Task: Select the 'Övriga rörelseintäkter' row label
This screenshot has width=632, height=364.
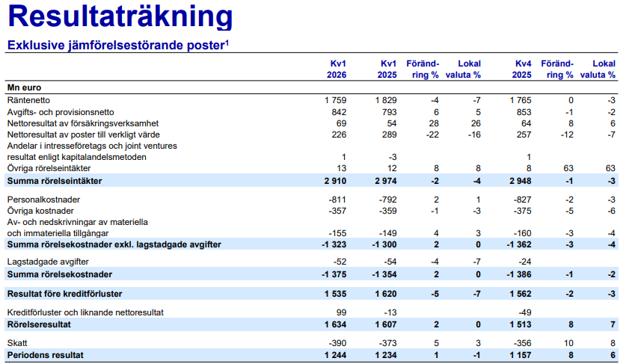Action: click(x=49, y=169)
